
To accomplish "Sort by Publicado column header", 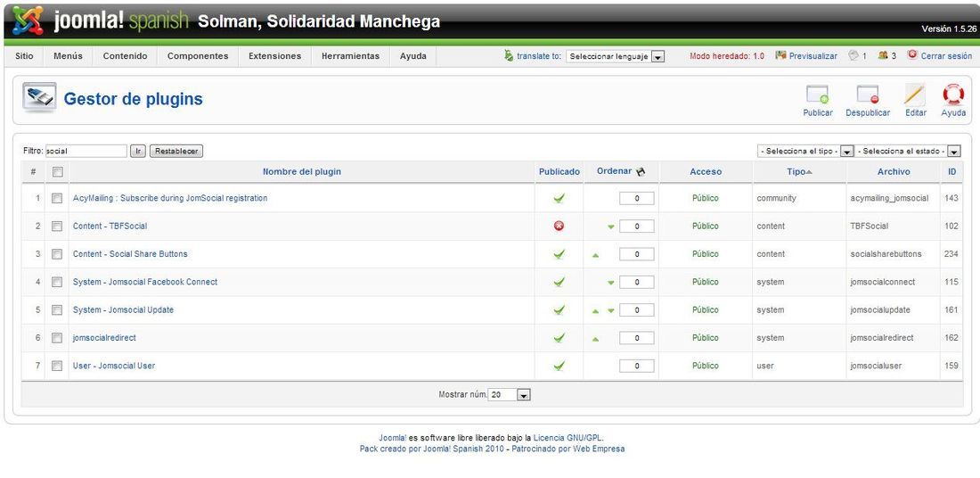I will coord(559,171).
